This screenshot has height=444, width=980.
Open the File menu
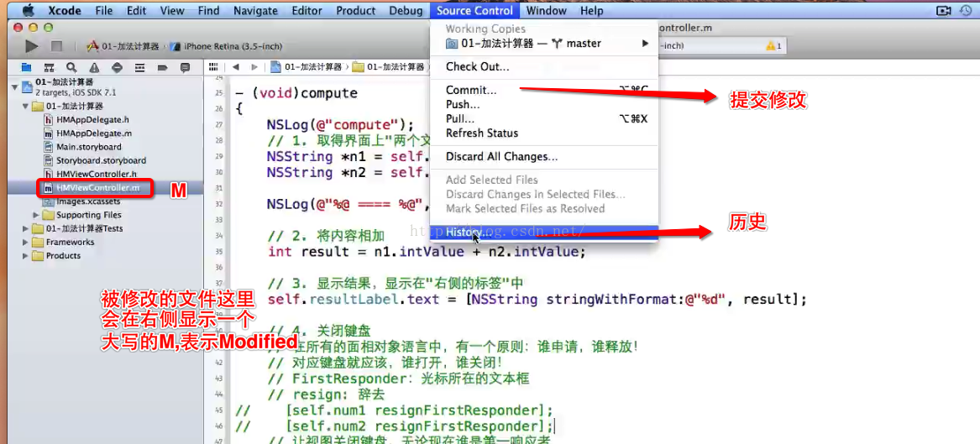coord(104,11)
